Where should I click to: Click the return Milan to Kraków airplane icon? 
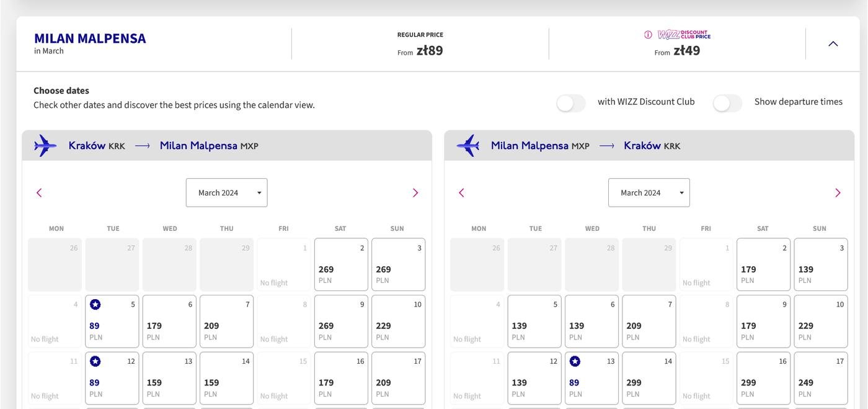[468, 146]
